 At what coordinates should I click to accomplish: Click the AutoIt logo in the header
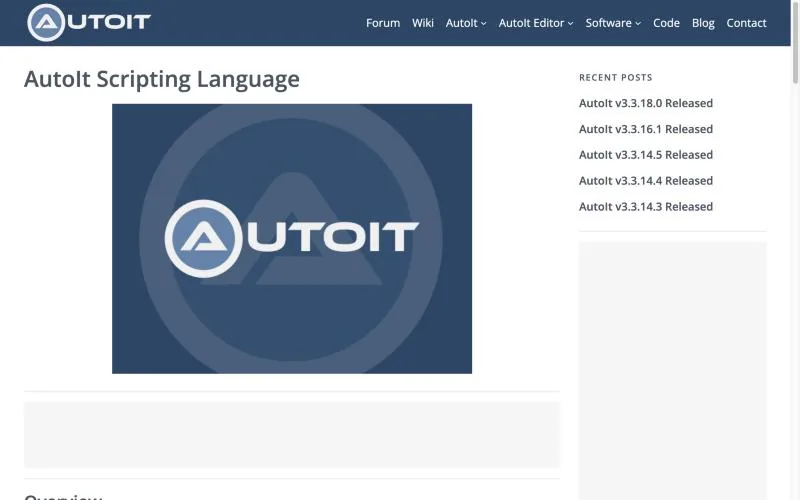click(x=89, y=22)
